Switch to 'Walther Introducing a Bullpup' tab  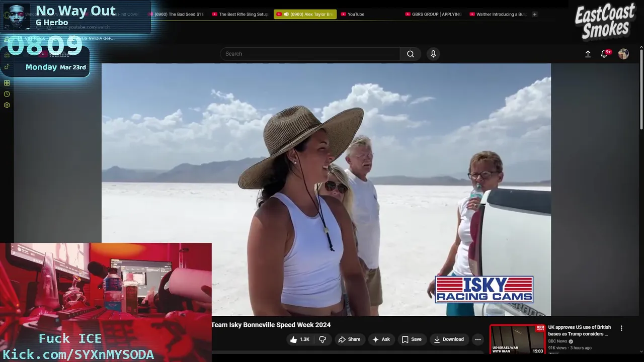498,14
